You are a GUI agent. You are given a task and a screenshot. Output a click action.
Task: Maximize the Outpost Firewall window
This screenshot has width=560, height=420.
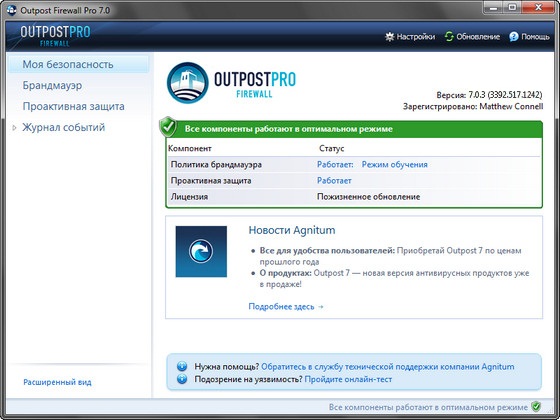[512, 8]
